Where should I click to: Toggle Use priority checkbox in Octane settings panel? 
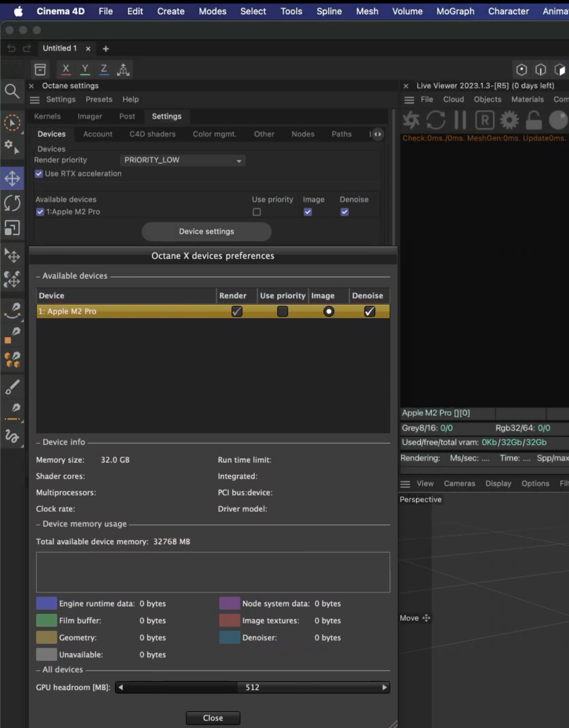[x=257, y=212]
